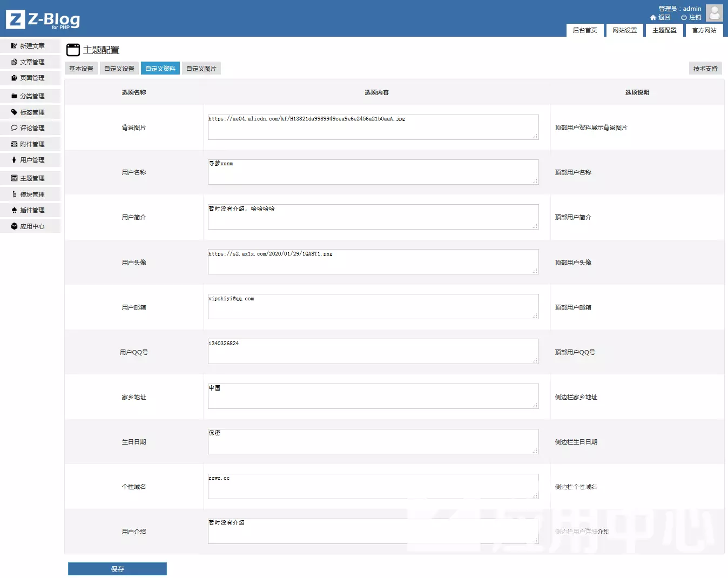Open 网站设置 in top navigation
This screenshot has height=578, width=728.
[625, 30]
